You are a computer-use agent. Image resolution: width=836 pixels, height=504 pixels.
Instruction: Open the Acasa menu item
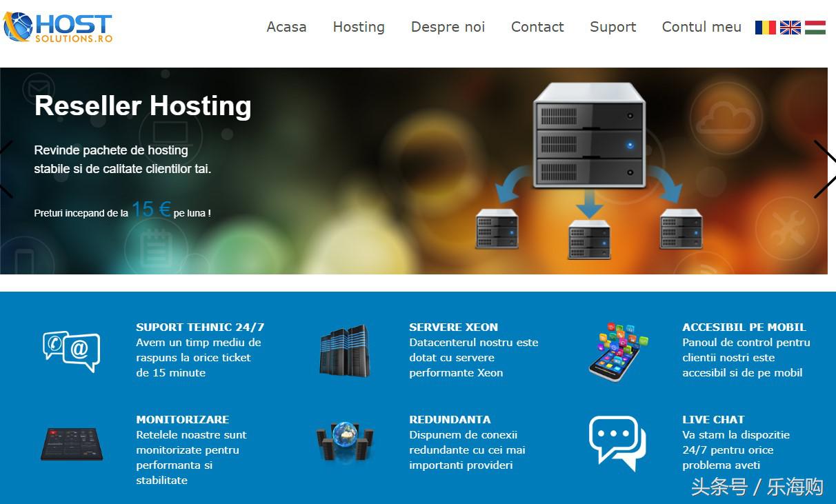(286, 27)
